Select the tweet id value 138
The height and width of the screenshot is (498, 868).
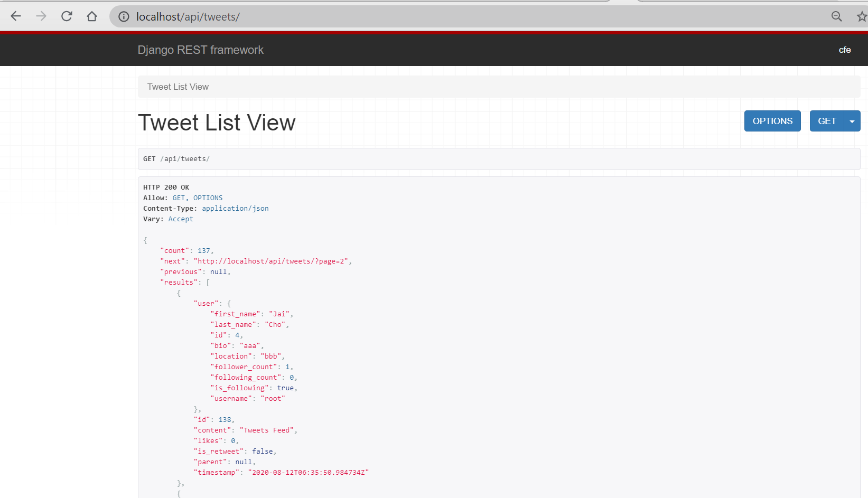225,420
